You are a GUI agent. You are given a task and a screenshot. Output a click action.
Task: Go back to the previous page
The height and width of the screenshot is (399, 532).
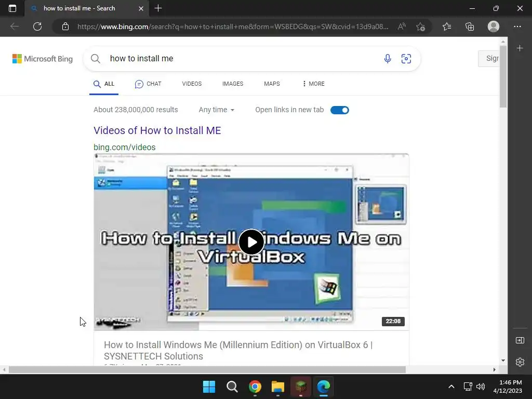click(x=14, y=26)
